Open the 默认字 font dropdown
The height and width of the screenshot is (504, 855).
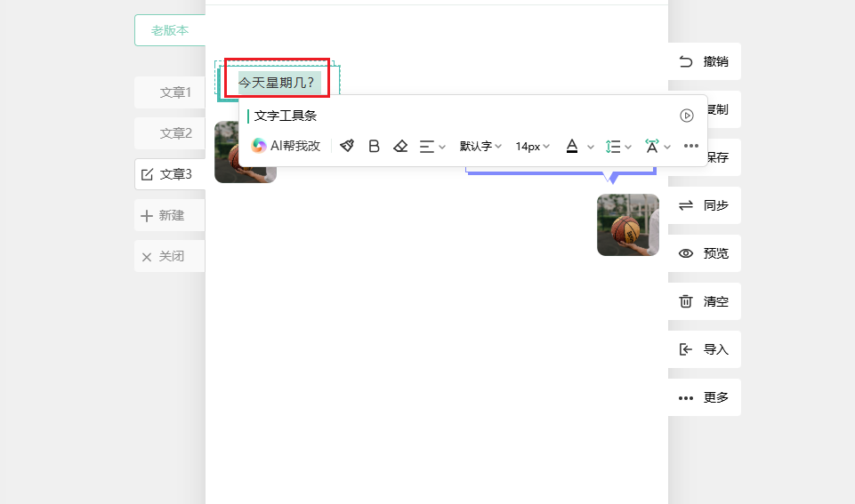coord(480,146)
